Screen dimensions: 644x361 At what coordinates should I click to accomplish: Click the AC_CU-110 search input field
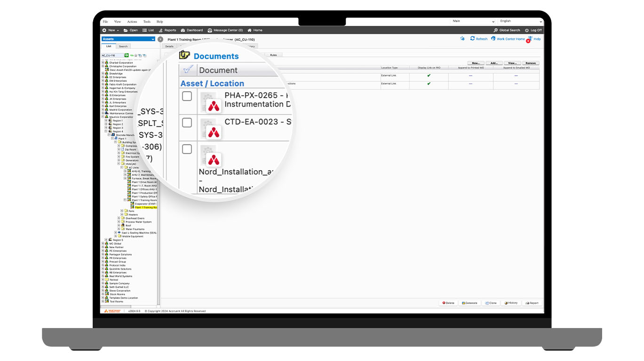click(x=113, y=55)
